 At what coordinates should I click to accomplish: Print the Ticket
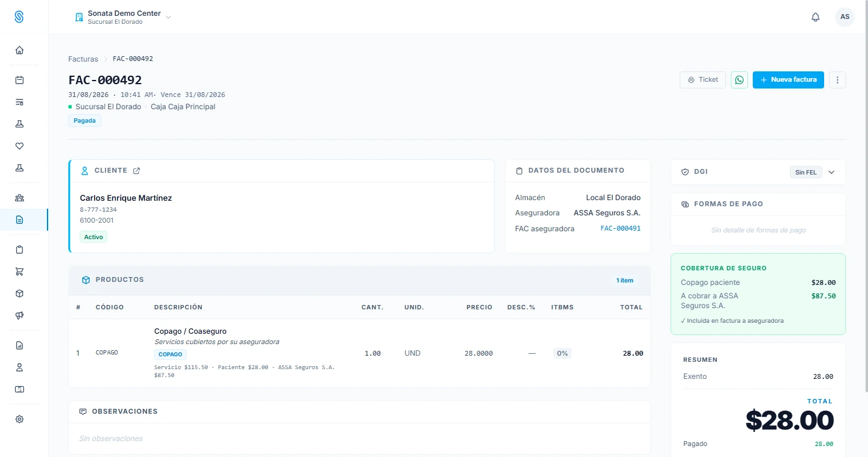(703, 80)
